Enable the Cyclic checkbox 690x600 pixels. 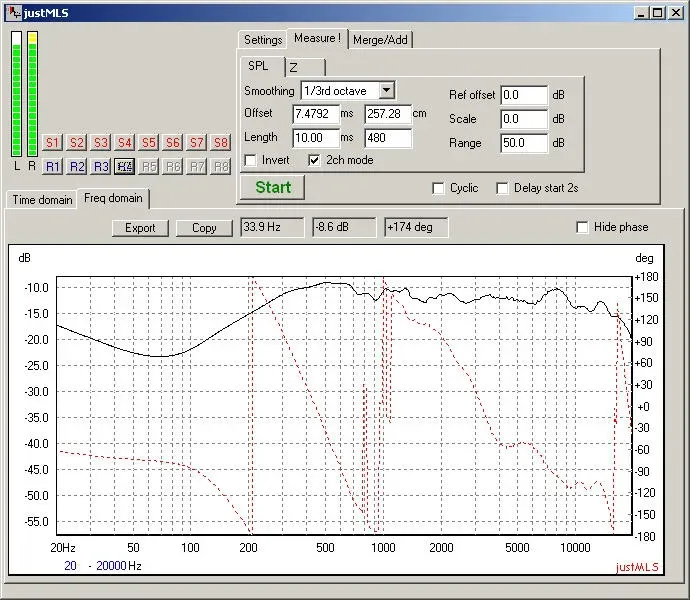point(438,188)
